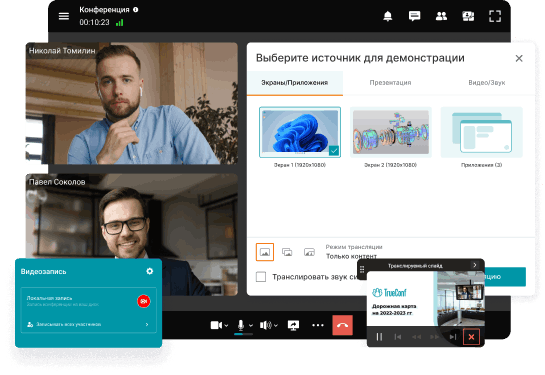
Task: Jump to first slide
Action: point(398,337)
